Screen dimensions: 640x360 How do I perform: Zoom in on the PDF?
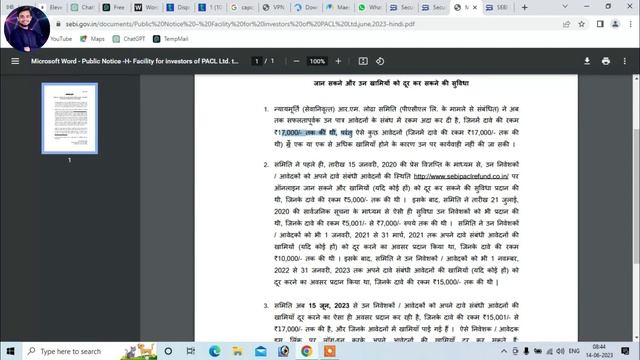pyautogui.click(x=338, y=61)
